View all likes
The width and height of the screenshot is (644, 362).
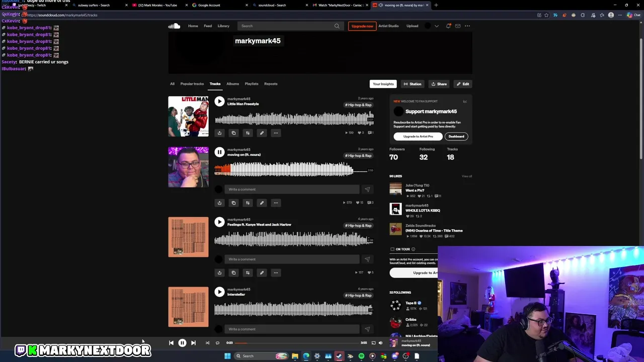(x=467, y=176)
